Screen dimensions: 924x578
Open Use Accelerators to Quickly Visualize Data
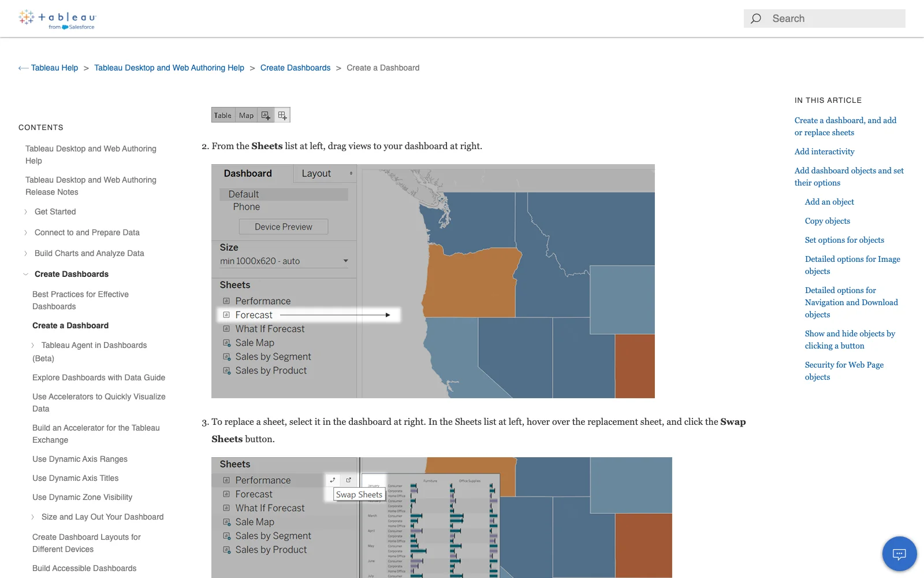99,402
